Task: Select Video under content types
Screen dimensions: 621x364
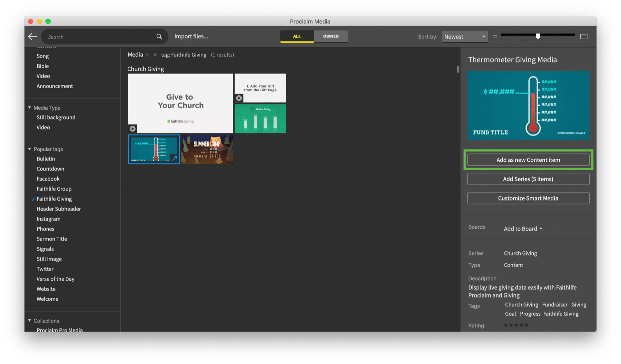Action: 43,76
